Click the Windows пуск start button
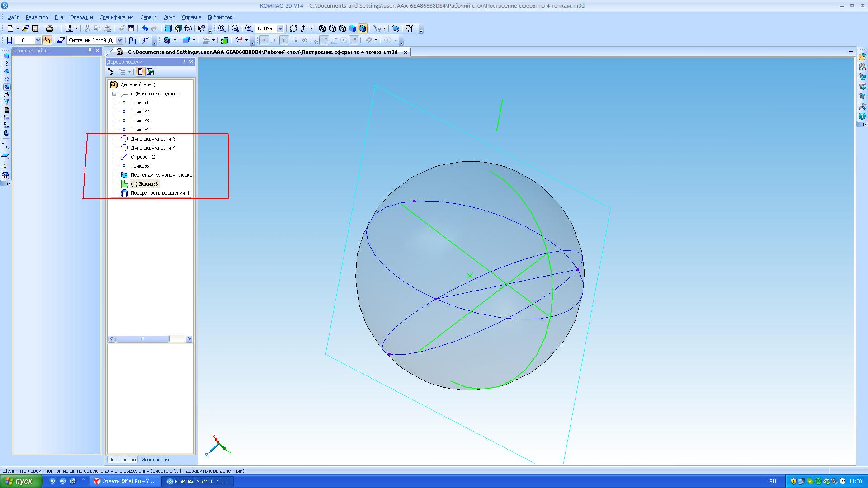The width and height of the screenshot is (868, 488). click(x=22, y=481)
